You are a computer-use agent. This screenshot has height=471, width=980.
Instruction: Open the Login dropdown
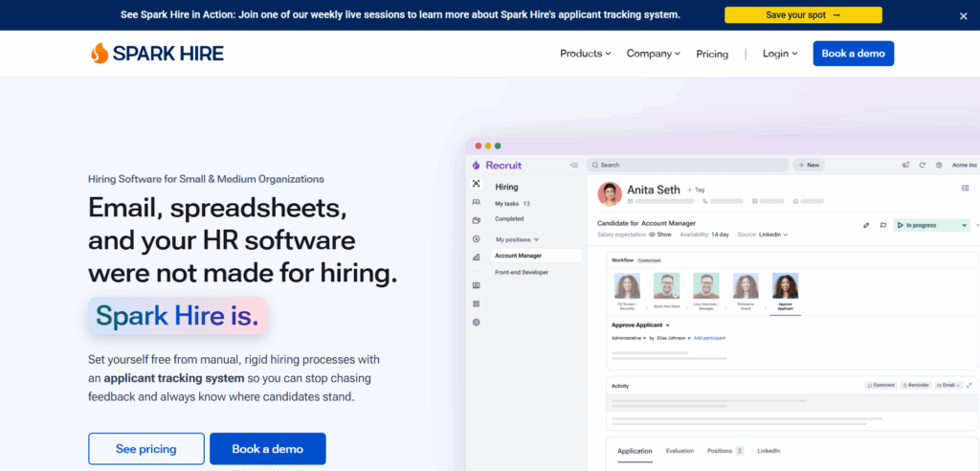tap(780, 54)
